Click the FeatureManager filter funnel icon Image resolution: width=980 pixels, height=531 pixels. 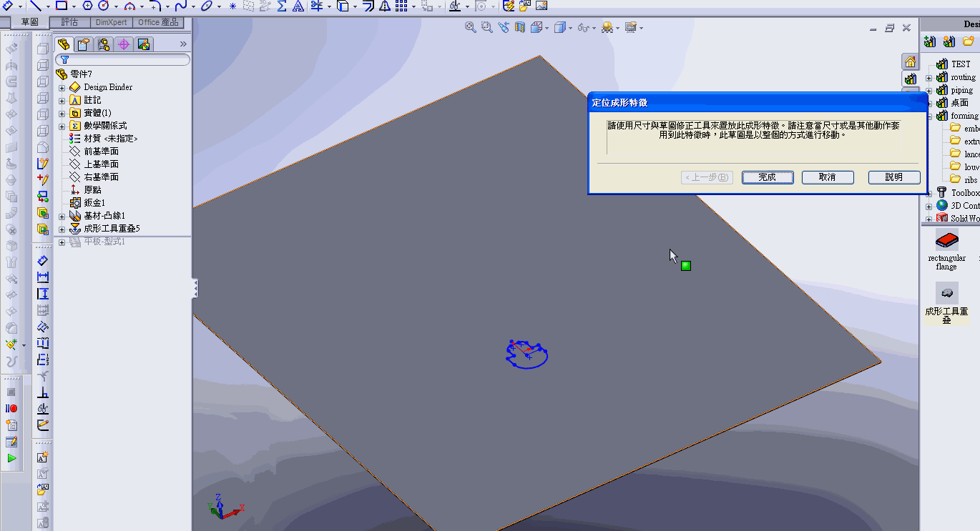point(64,59)
